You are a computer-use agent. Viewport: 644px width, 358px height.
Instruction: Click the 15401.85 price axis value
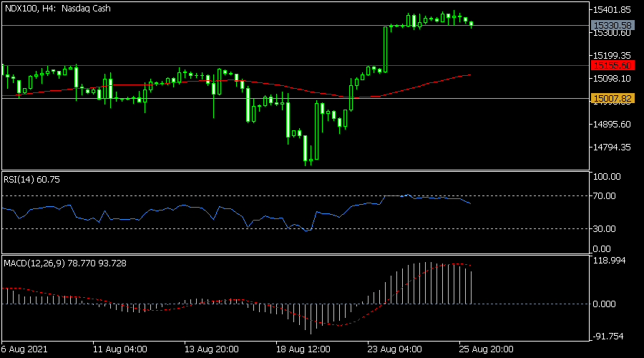tap(612, 10)
